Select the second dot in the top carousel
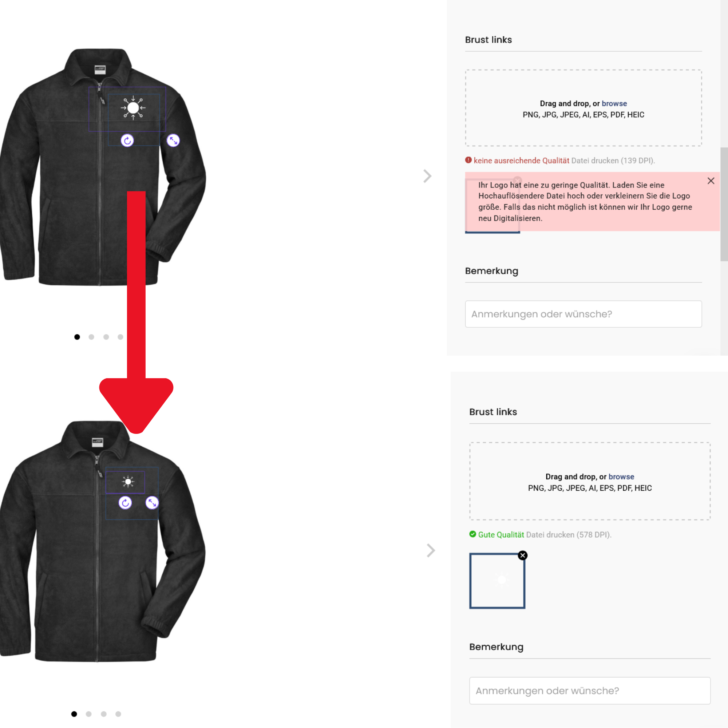This screenshot has height=728, width=728. coord(91,337)
